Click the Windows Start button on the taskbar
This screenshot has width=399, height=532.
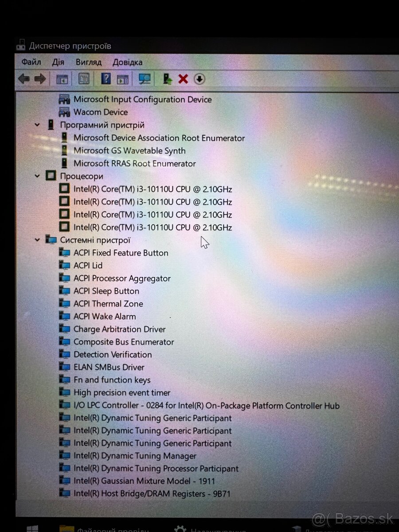pyautogui.click(x=31, y=528)
